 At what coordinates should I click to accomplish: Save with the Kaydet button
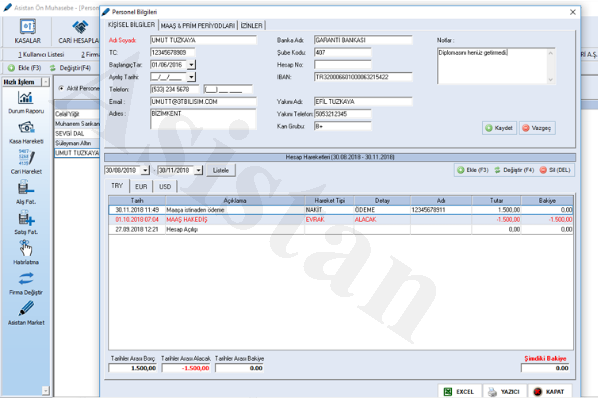[499, 128]
